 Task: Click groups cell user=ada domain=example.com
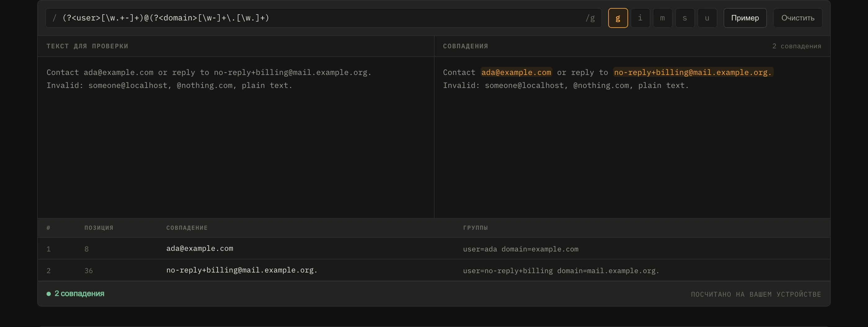(520, 249)
